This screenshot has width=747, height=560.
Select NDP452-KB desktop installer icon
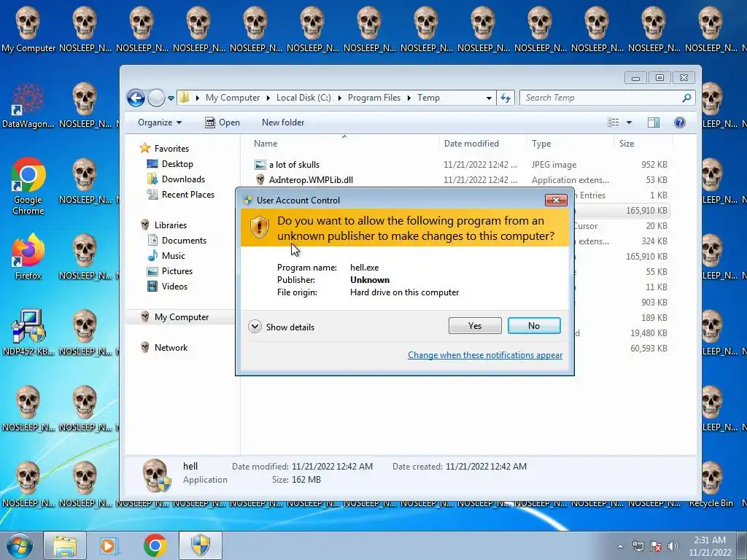click(28, 332)
